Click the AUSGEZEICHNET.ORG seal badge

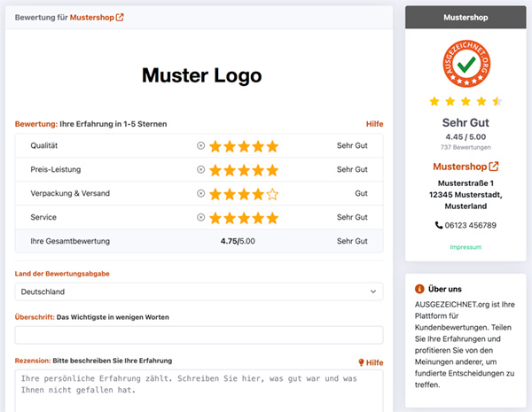[466, 65]
